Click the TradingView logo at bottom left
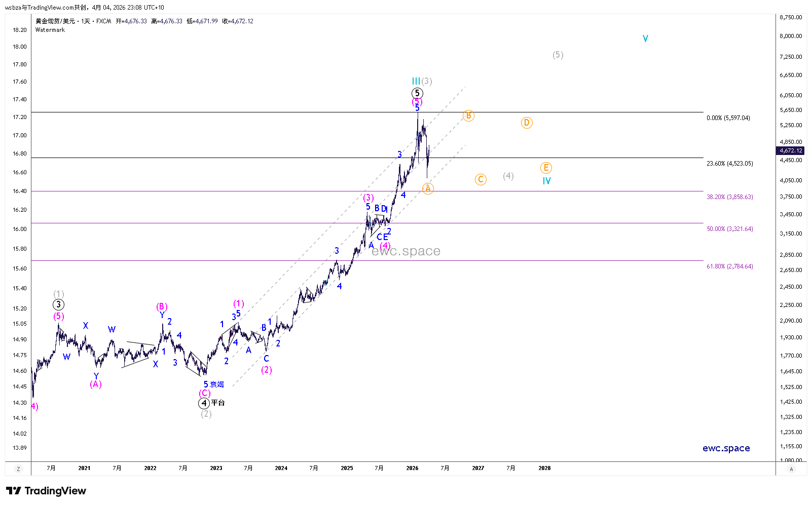Image resolution: width=812 pixels, height=506 pixels. pyautogui.click(x=46, y=491)
